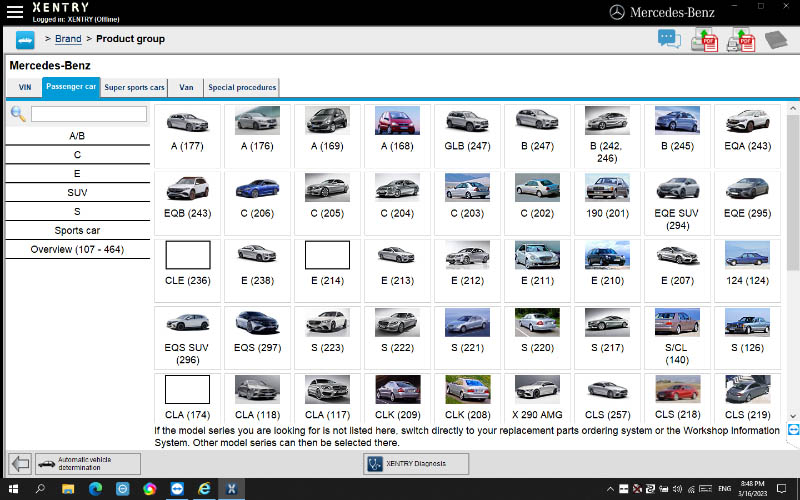This screenshot has width=800, height=500.
Task: Click the magnifier search icon
Action: click(18, 114)
